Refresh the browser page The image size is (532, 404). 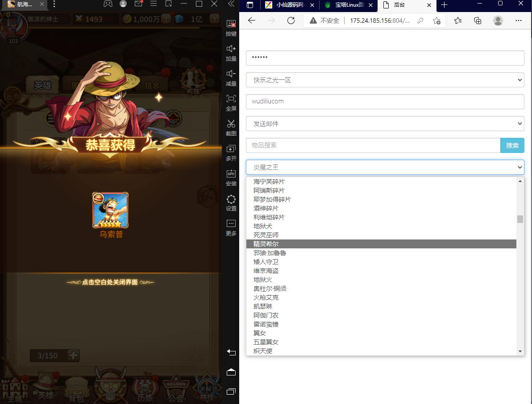coord(291,21)
